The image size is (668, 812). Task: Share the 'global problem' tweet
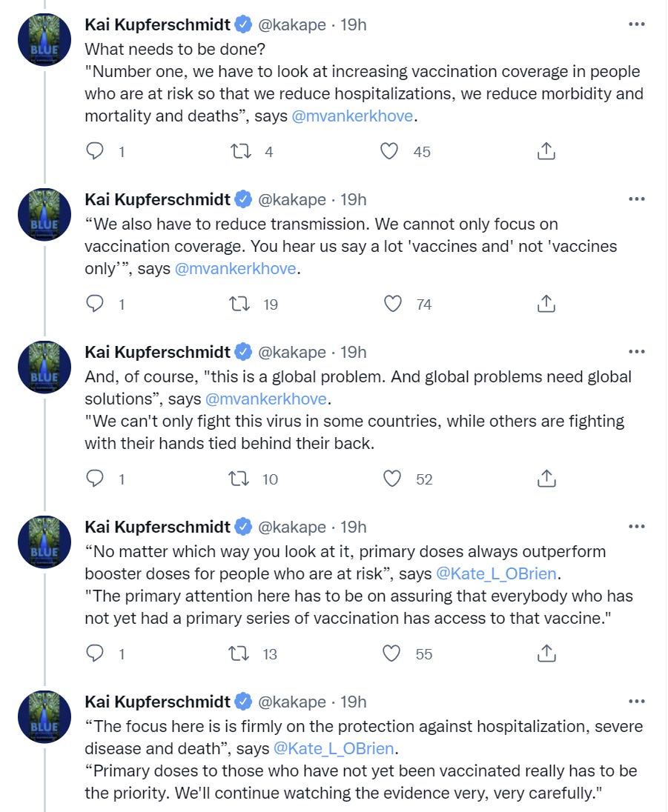(x=546, y=479)
